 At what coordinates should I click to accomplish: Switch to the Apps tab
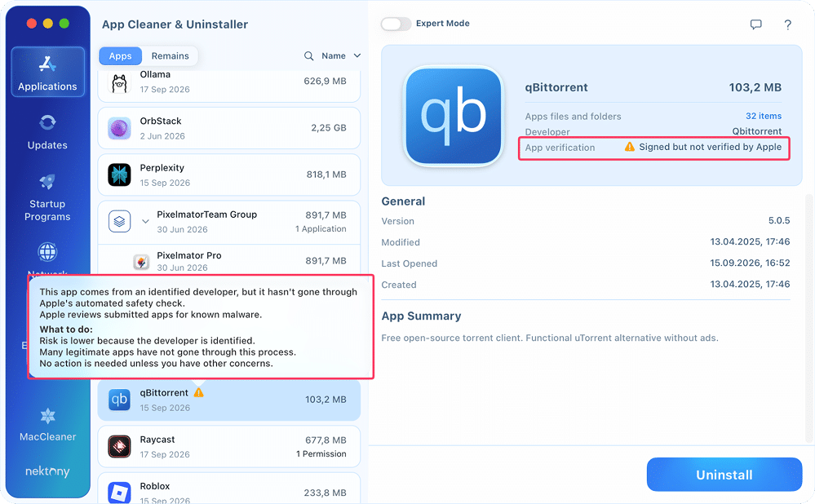coord(120,56)
